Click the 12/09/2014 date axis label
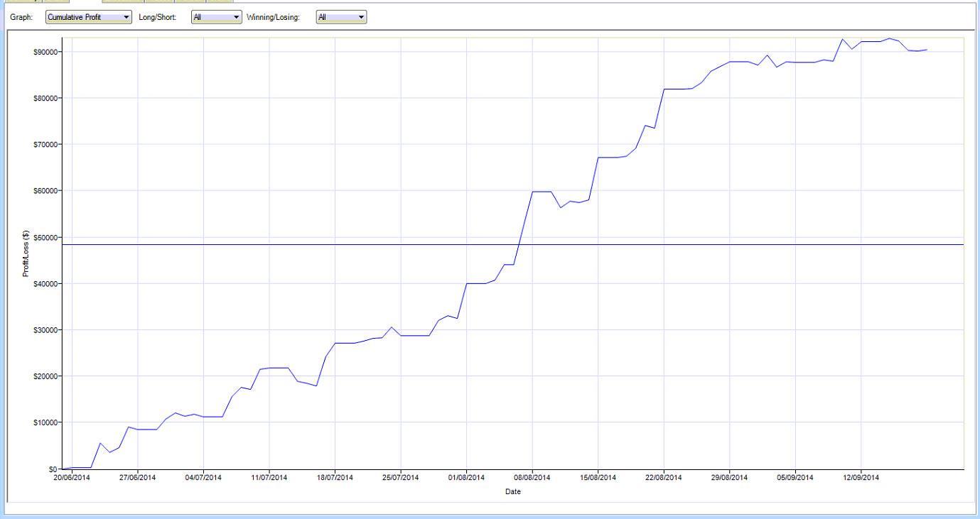The image size is (980, 519). tap(861, 478)
